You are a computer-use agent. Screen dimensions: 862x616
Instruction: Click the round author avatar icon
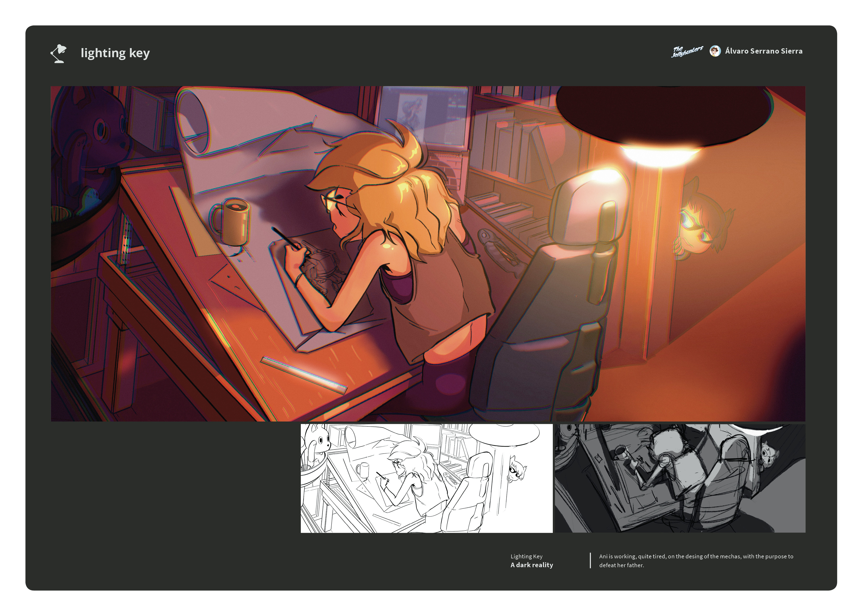pyautogui.click(x=715, y=51)
